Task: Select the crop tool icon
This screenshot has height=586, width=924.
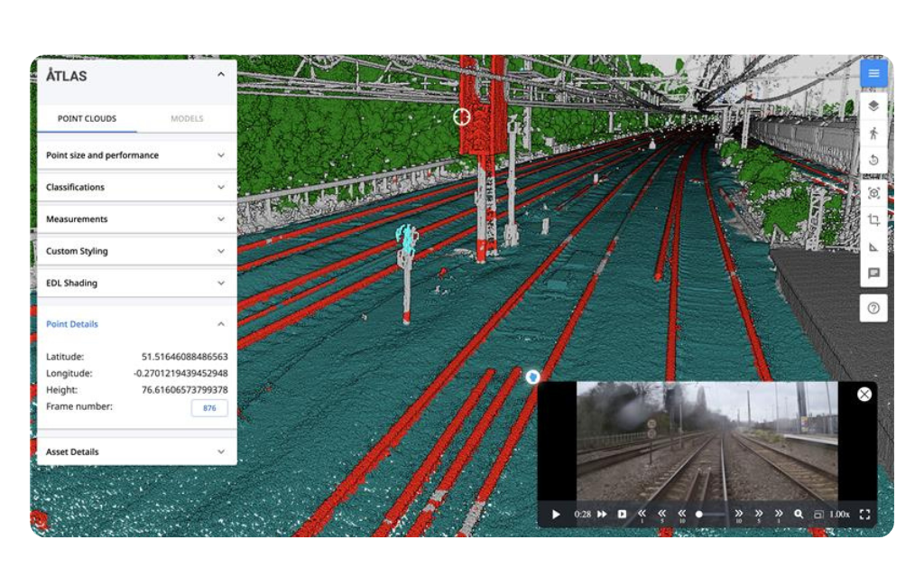Action: coord(873,219)
